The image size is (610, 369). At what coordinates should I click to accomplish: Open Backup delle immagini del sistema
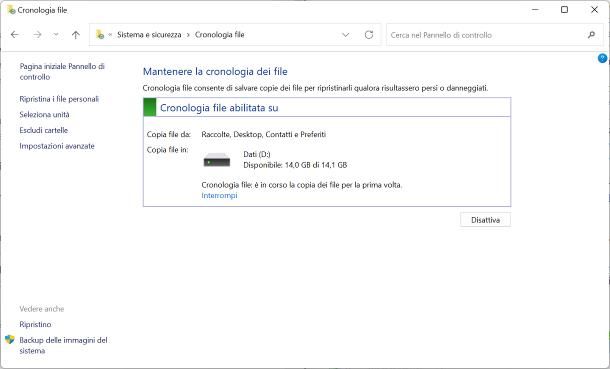[x=63, y=345]
